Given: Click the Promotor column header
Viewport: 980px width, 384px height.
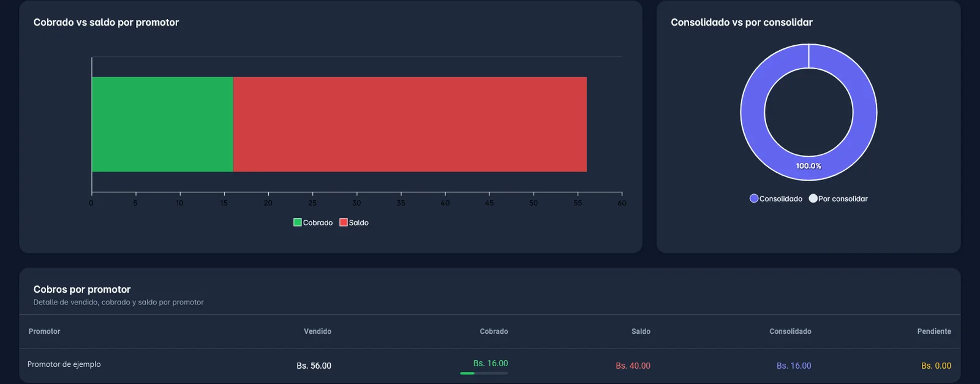Looking at the screenshot, I should point(44,331).
